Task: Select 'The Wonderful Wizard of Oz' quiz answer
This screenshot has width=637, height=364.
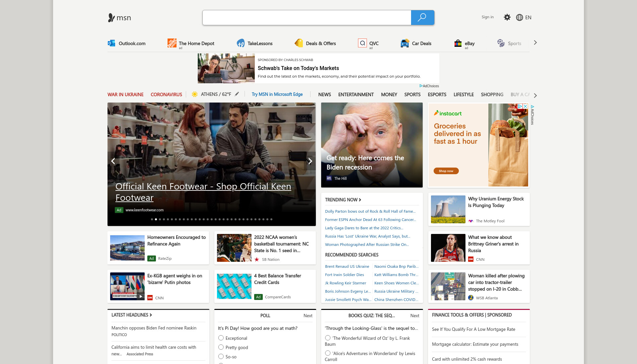Action: click(328, 338)
